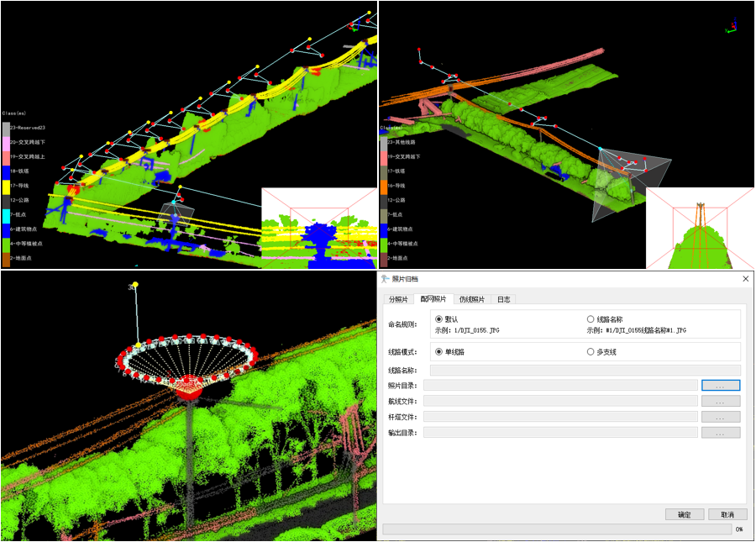The image size is (756, 542).
Task: Click the 7-低点 label in right legend
Action: [x=396, y=214]
